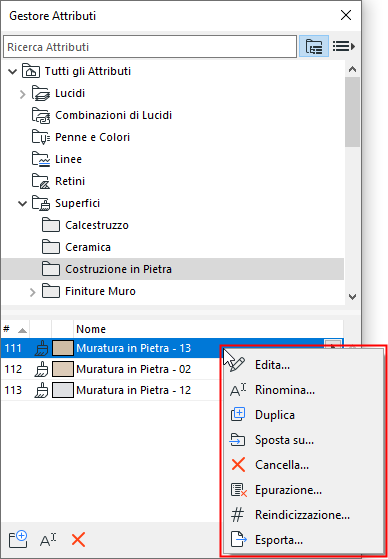Choose Reindicizzazione... from the context menu
The image size is (388, 559).
tap(303, 515)
